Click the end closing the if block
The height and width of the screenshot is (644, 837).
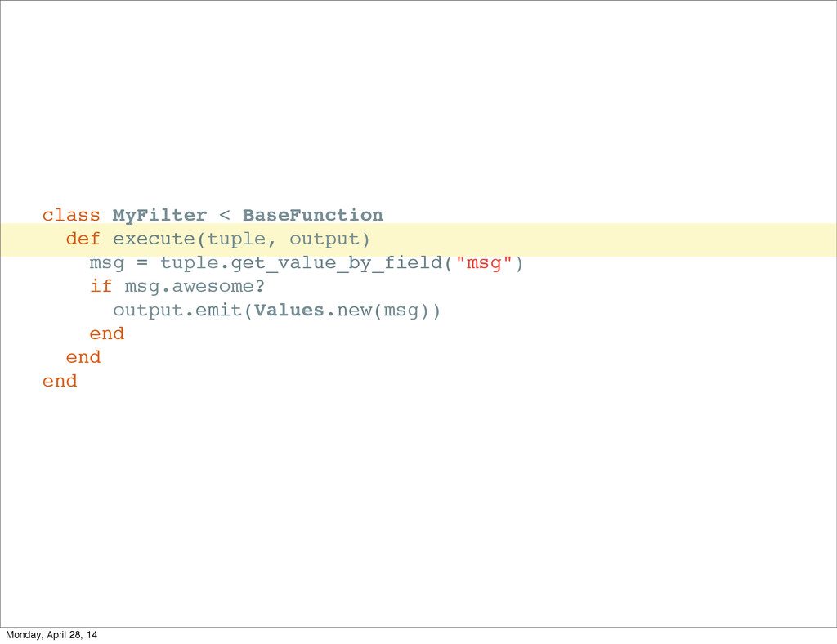(106, 333)
